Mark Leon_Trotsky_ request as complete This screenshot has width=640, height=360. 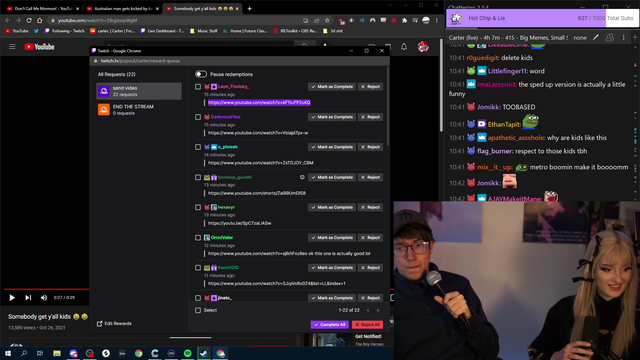click(332, 87)
